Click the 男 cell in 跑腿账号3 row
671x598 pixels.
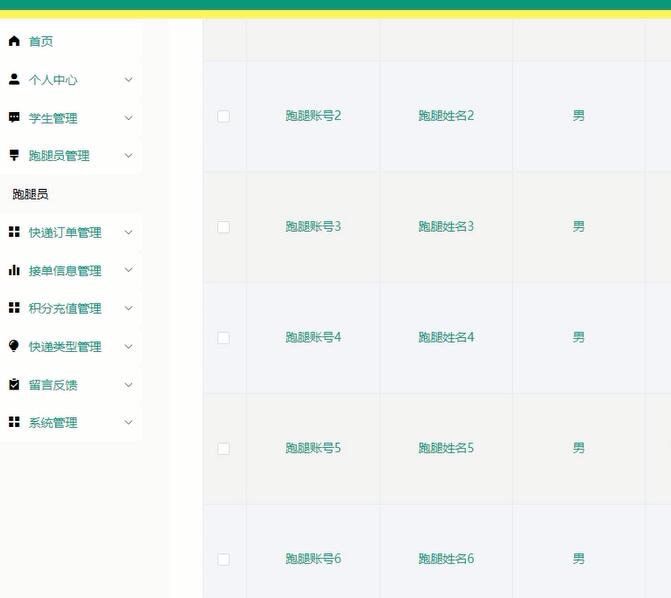click(579, 226)
